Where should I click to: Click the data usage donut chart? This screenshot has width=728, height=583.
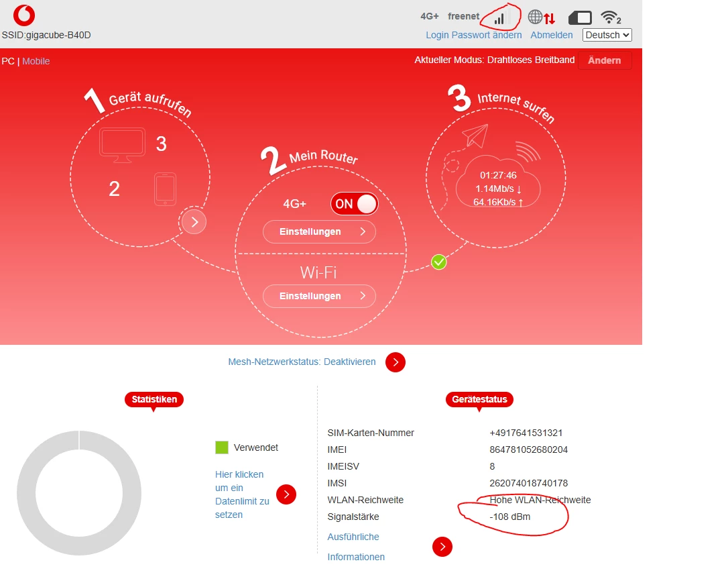coord(79,493)
